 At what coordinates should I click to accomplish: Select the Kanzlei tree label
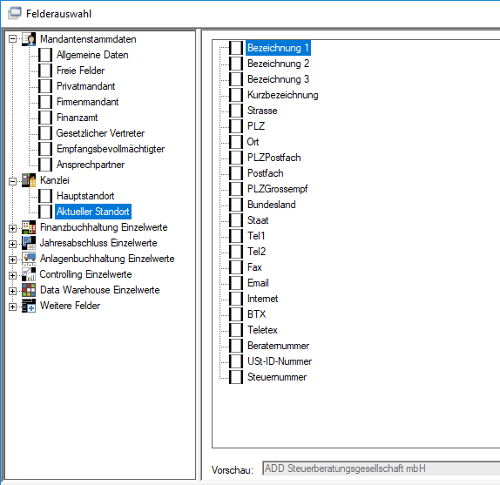[55, 180]
